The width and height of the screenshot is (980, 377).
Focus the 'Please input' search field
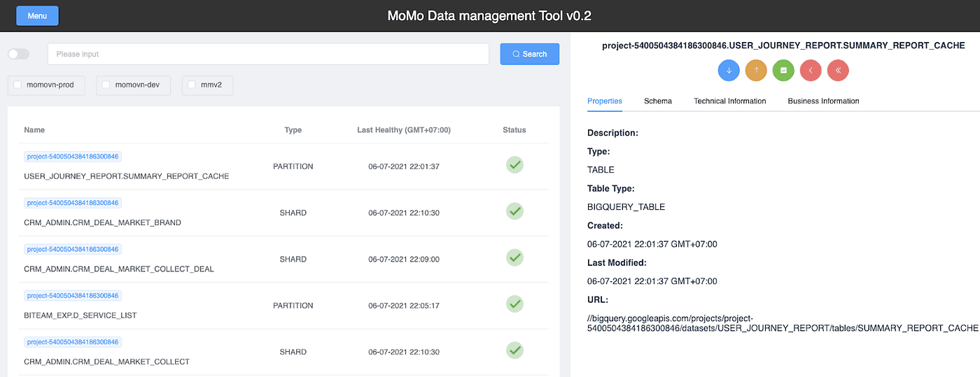tap(268, 54)
